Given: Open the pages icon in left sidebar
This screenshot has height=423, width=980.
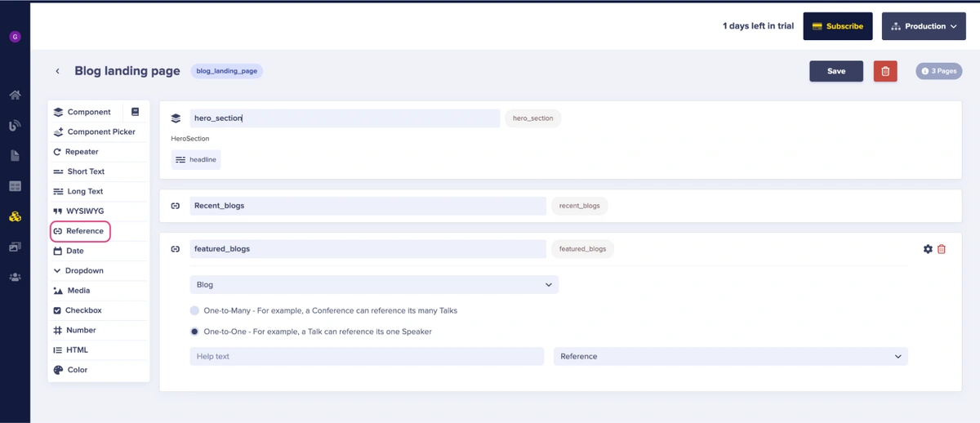Looking at the screenshot, I should pos(15,155).
